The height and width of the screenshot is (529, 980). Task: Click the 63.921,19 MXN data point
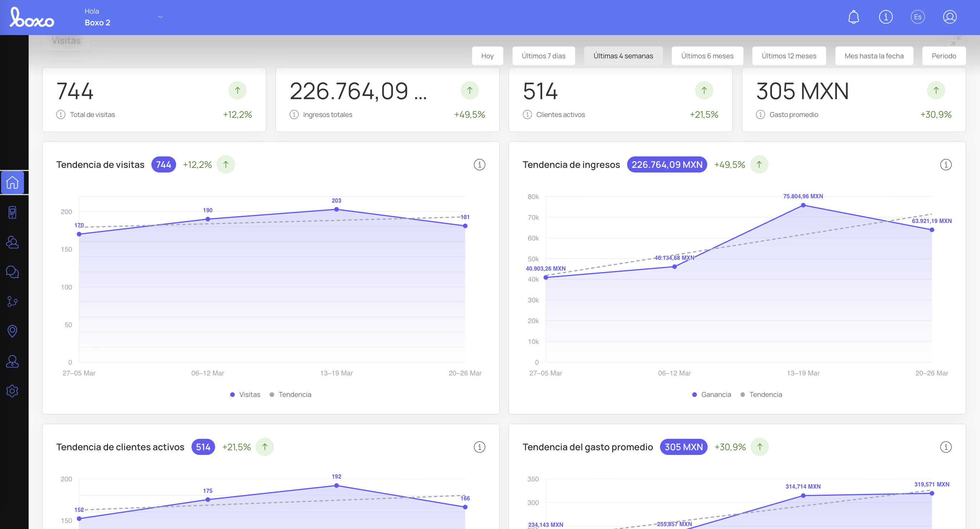pos(932,230)
